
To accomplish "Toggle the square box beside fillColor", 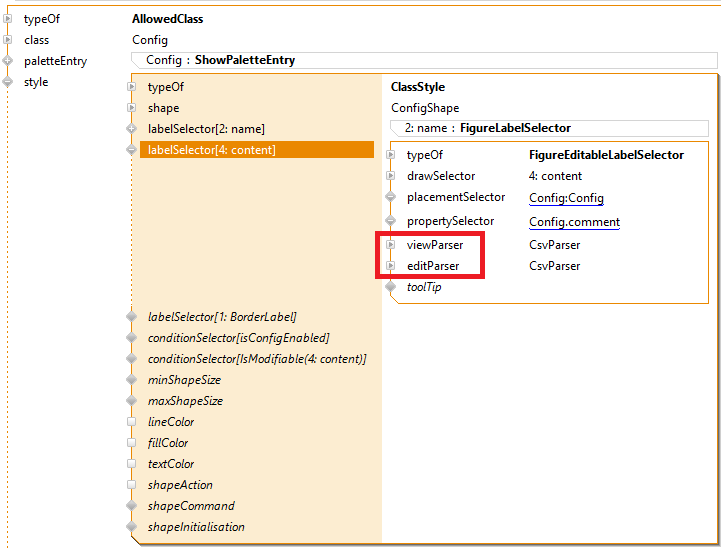I will pyautogui.click(x=131, y=443).
